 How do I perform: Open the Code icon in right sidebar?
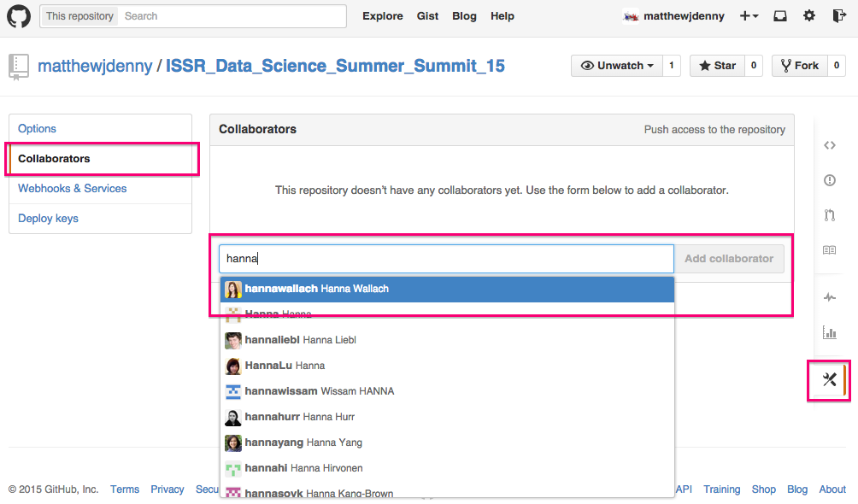(830, 145)
